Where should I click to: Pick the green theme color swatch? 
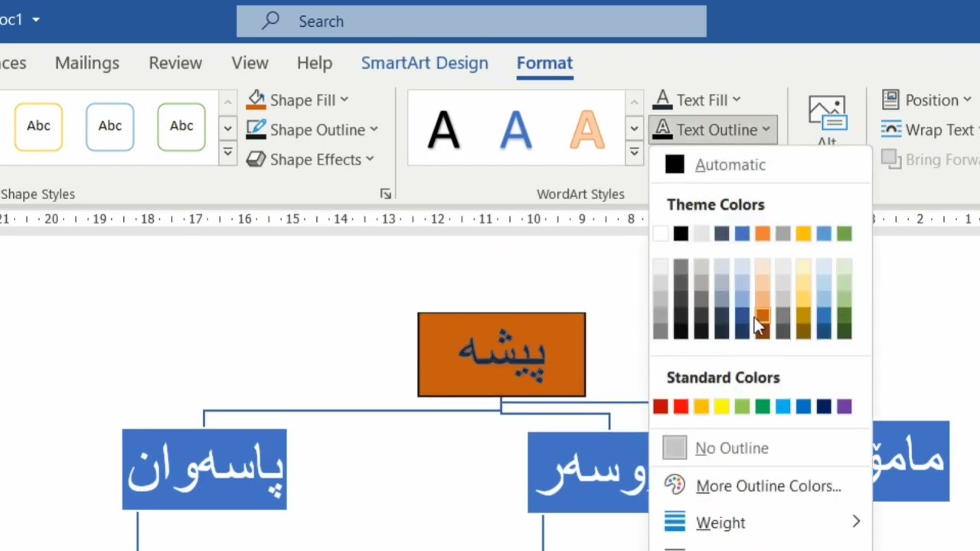[x=844, y=233]
